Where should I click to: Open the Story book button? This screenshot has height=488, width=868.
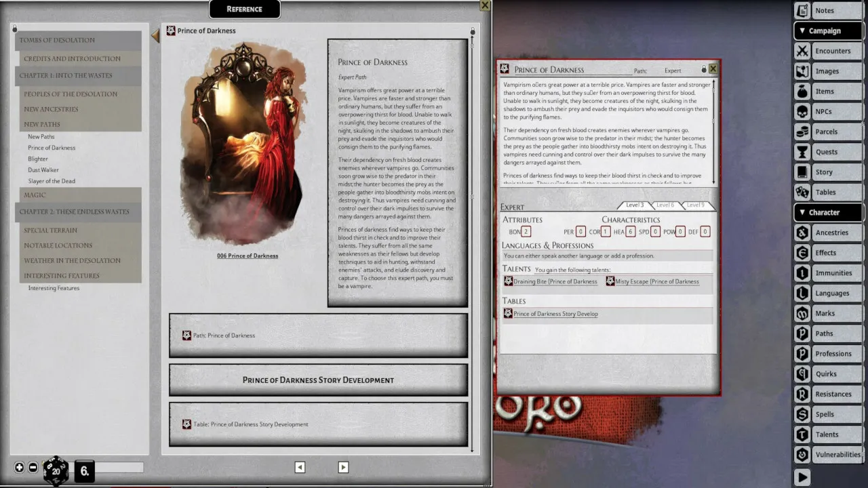(x=828, y=172)
